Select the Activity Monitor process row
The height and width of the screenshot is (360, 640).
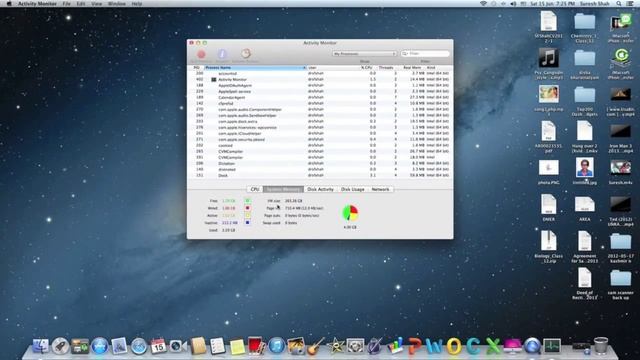pyautogui.click(x=320, y=80)
